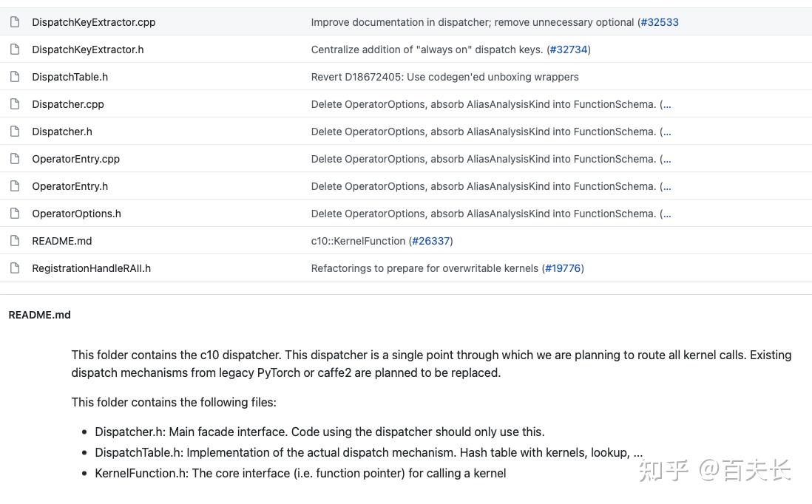Open pull request link #26337

pyautogui.click(x=431, y=241)
